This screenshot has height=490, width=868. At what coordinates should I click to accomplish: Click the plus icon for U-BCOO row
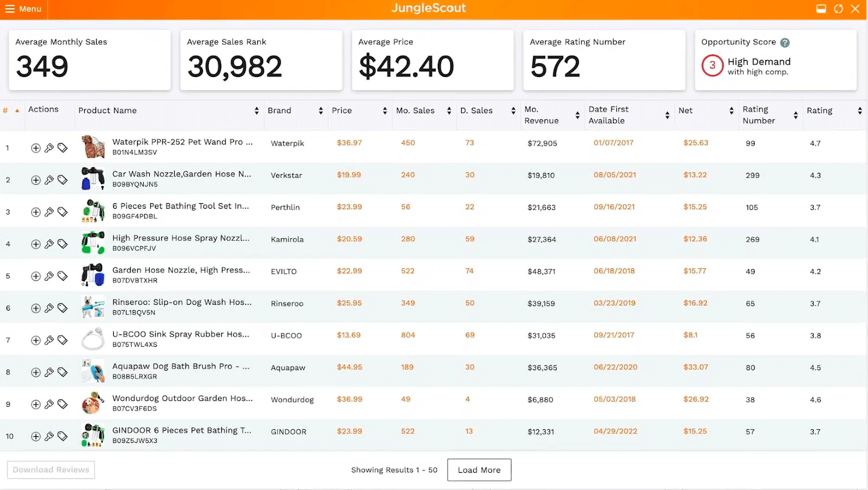click(x=36, y=340)
